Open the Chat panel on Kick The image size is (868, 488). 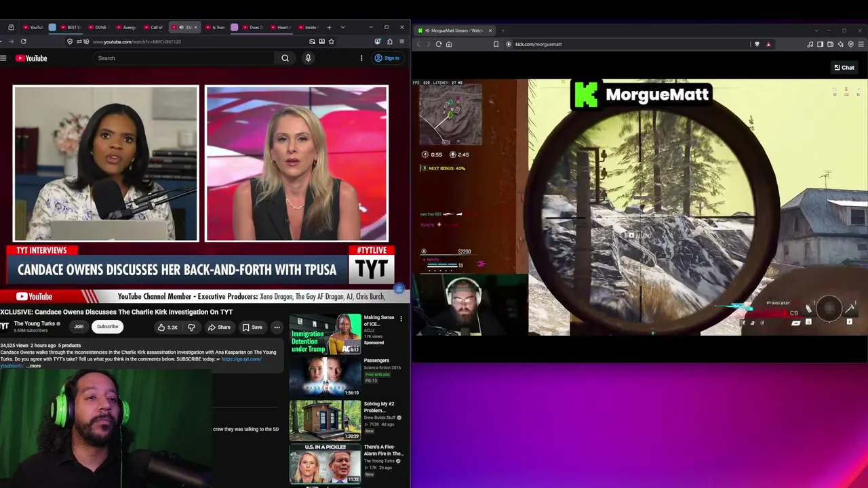pos(844,68)
